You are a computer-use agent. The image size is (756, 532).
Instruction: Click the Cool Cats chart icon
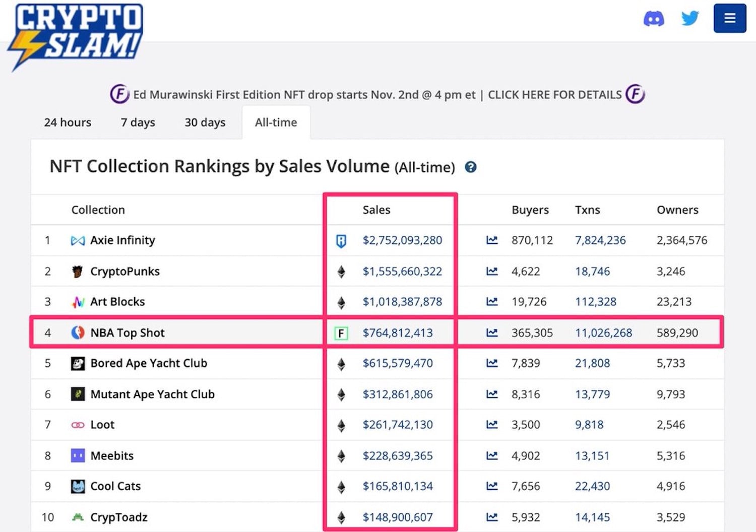pos(492,486)
